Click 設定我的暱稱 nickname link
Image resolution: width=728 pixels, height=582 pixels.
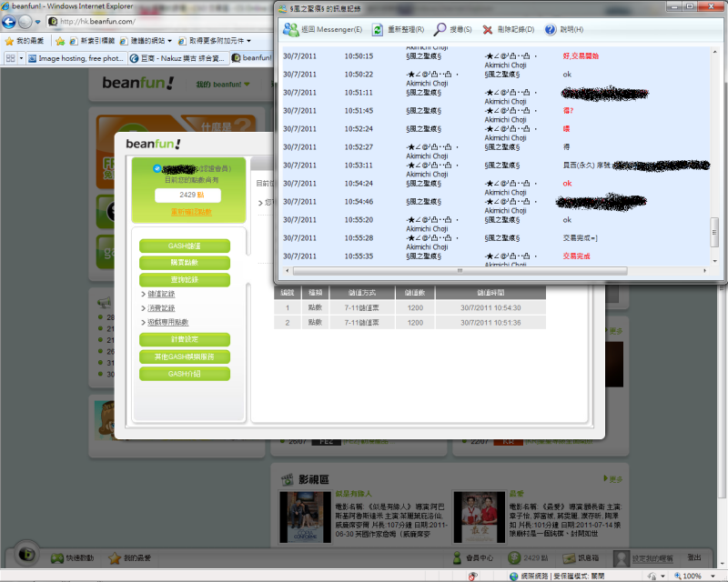652,558
